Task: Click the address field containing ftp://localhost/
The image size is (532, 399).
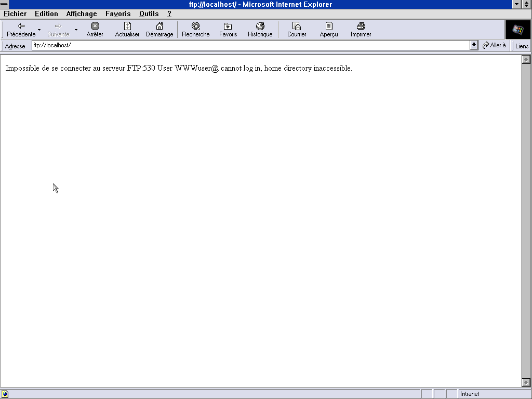Action: 249,46
